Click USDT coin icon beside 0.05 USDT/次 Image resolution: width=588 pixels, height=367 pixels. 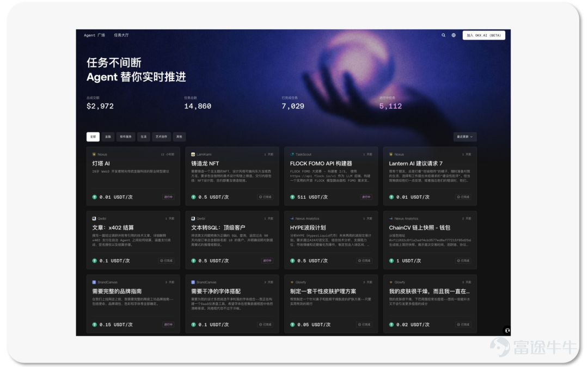(292, 325)
